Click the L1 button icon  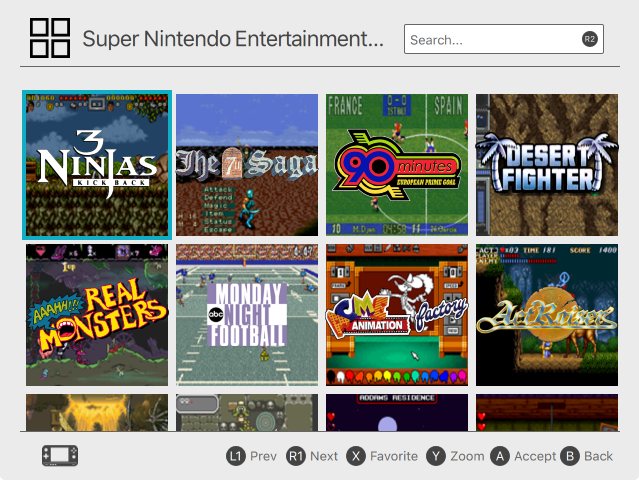[236, 456]
